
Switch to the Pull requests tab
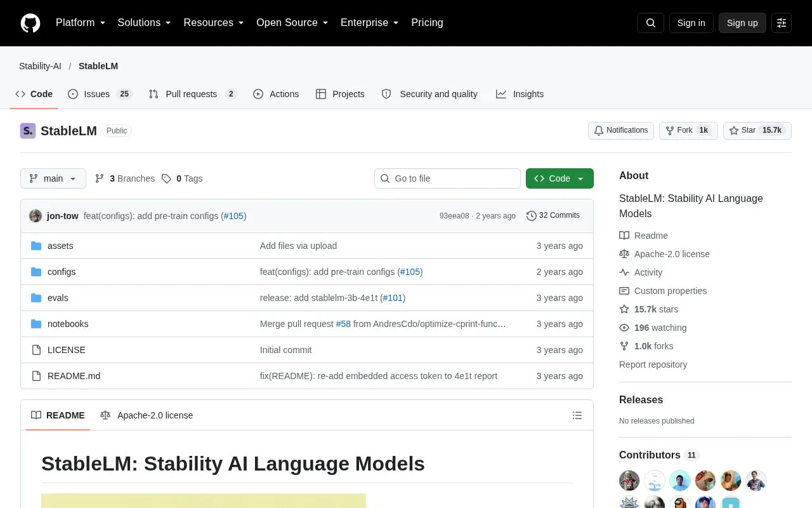click(193, 94)
